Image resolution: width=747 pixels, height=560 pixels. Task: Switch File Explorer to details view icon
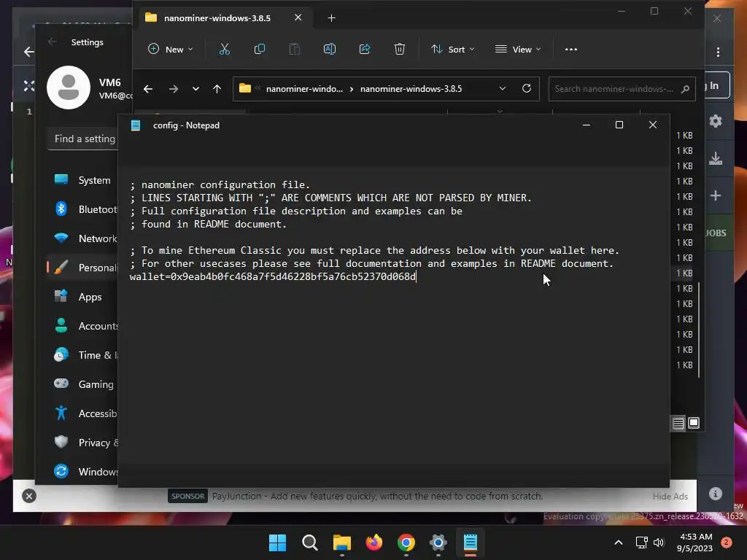click(x=678, y=424)
